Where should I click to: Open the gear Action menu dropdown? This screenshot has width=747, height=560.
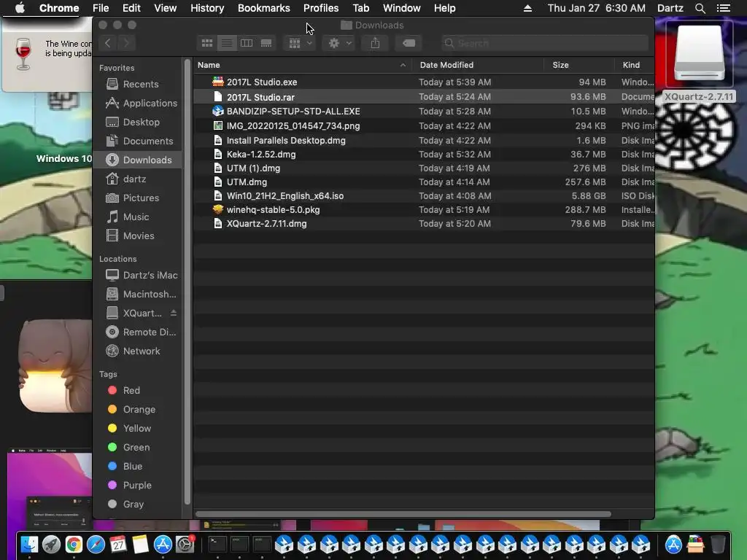click(340, 43)
